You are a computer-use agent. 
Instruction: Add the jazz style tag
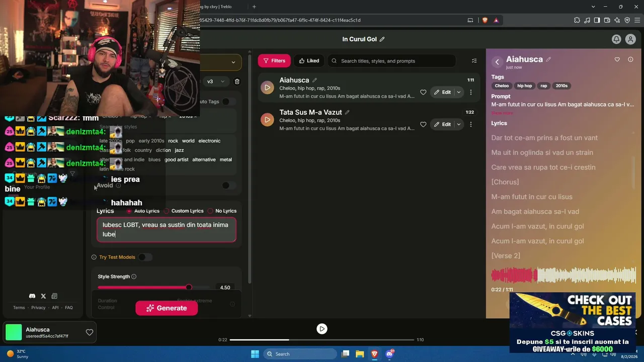(179, 150)
